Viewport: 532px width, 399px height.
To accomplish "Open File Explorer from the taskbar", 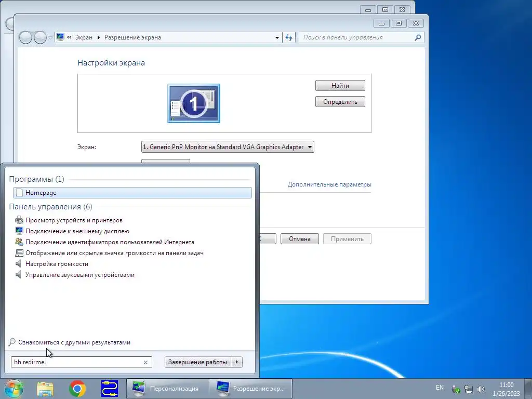I will [x=45, y=389].
